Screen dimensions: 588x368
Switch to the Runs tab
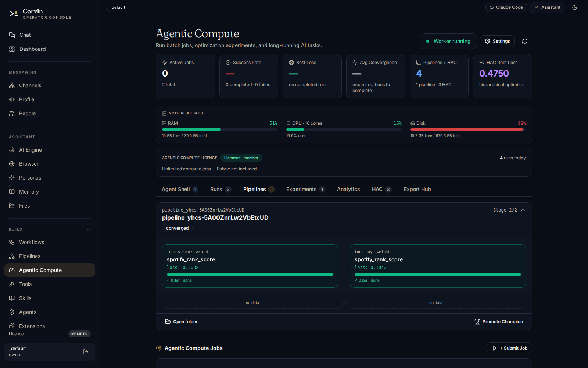220,189
